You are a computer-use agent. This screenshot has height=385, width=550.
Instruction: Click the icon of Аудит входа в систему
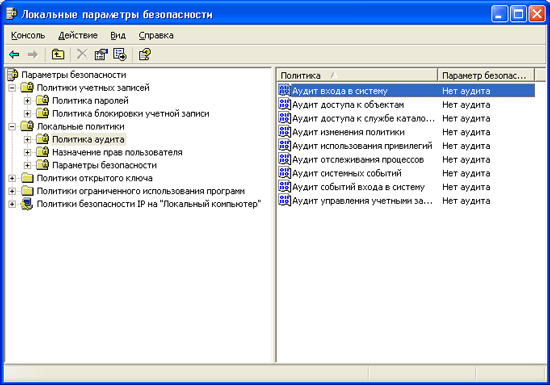coord(284,90)
